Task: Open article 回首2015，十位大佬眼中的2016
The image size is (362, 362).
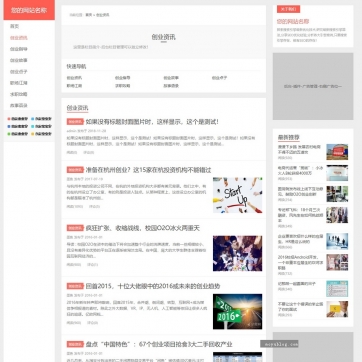Action: click(153, 286)
